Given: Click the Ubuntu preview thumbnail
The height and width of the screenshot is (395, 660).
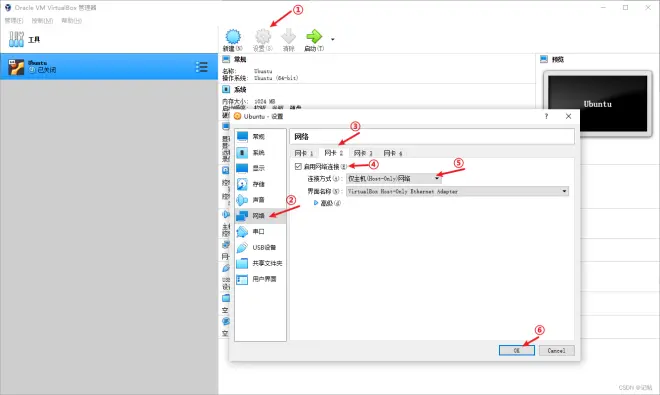Looking at the screenshot, I should tap(597, 104).
